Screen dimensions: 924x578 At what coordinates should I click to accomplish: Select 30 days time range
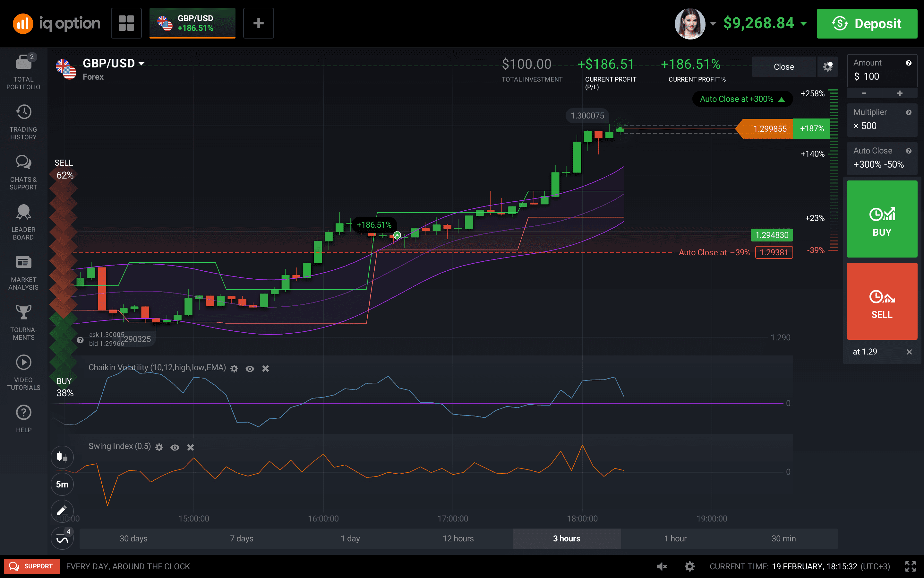point(134,538)
